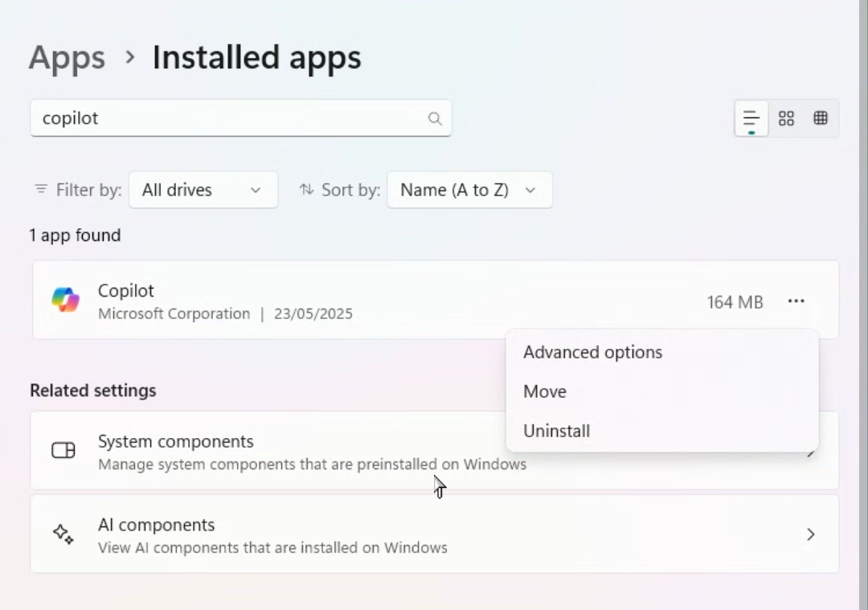
Task: Expand AI components chevron arrow
Action: tap(810, 534)
